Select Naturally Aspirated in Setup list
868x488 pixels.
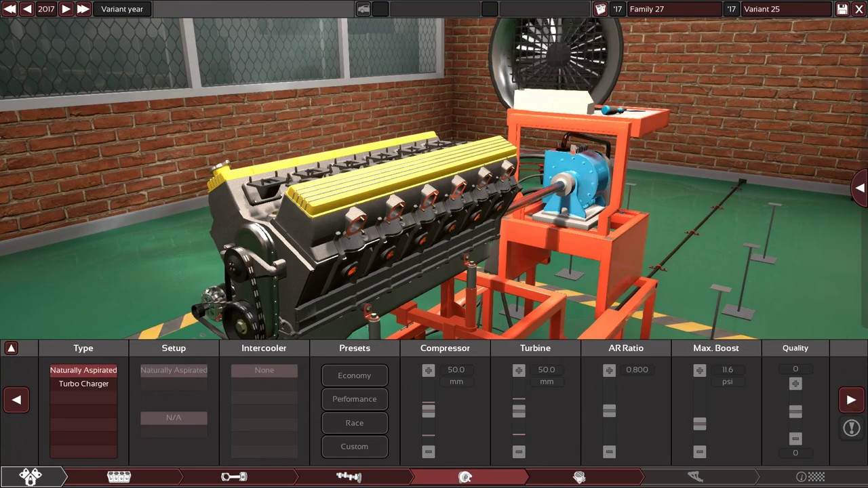click(x=174, y=370)
